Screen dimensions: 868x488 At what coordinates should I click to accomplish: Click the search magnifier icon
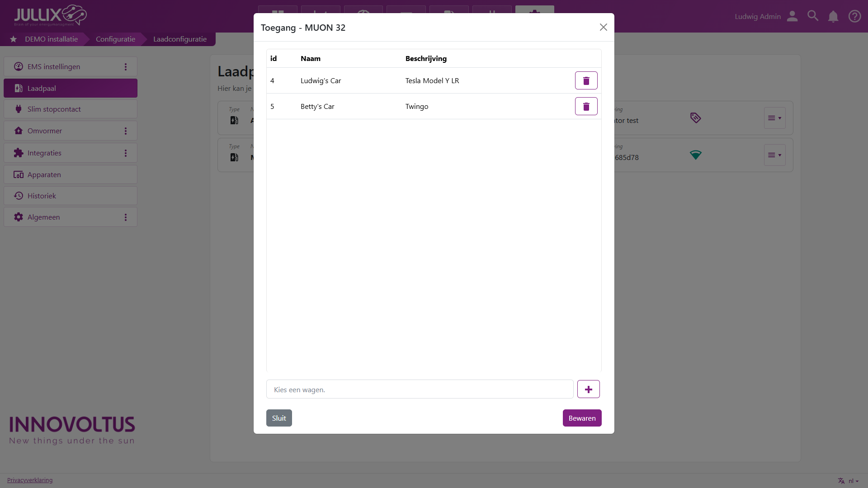click(x=812, y=16)
